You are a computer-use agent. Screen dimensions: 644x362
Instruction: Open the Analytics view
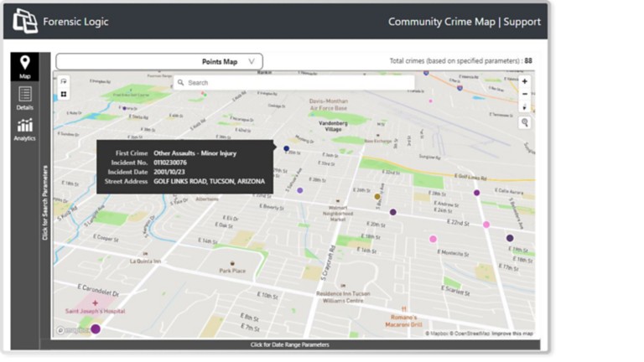click(x=24, y=130)
